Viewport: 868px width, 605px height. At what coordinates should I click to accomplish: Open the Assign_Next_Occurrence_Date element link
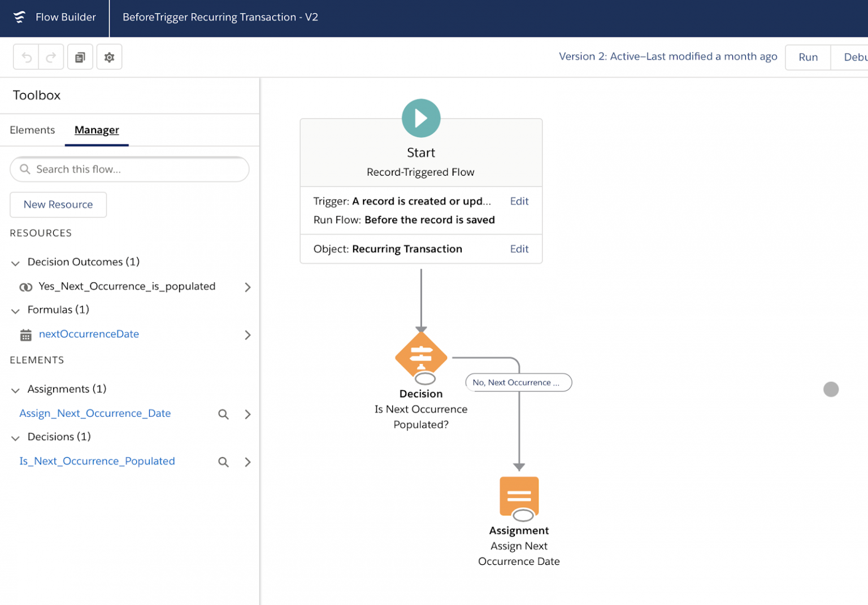coord(95,414)
